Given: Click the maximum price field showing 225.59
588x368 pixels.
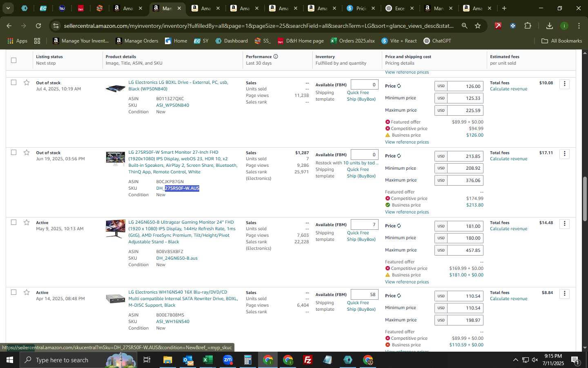Looking at the screenshot, I should [465, 110].
